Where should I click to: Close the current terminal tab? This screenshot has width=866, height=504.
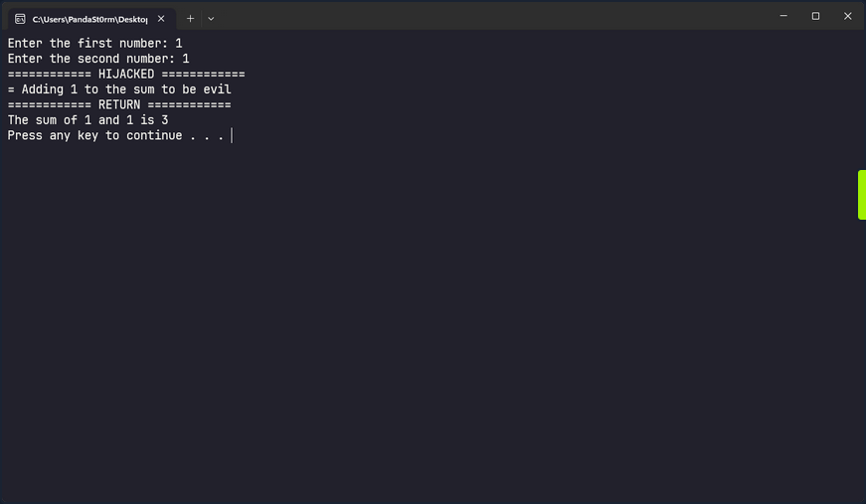point(161,18)
